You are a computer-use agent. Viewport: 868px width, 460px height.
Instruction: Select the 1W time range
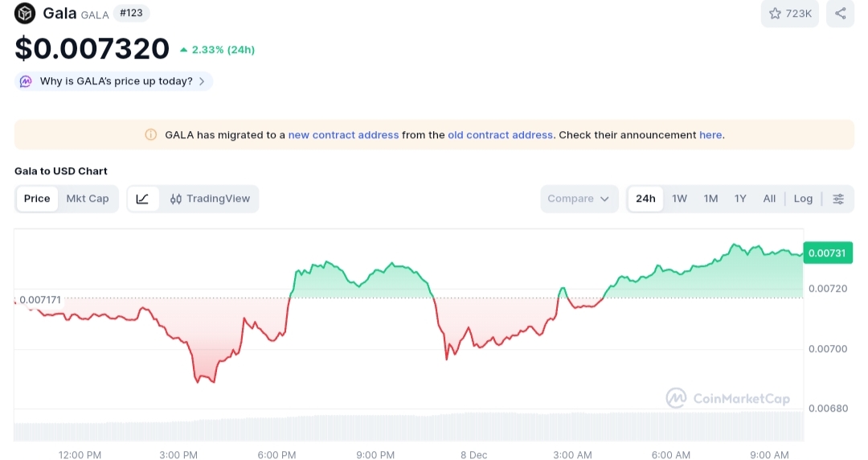click(679, 199)
